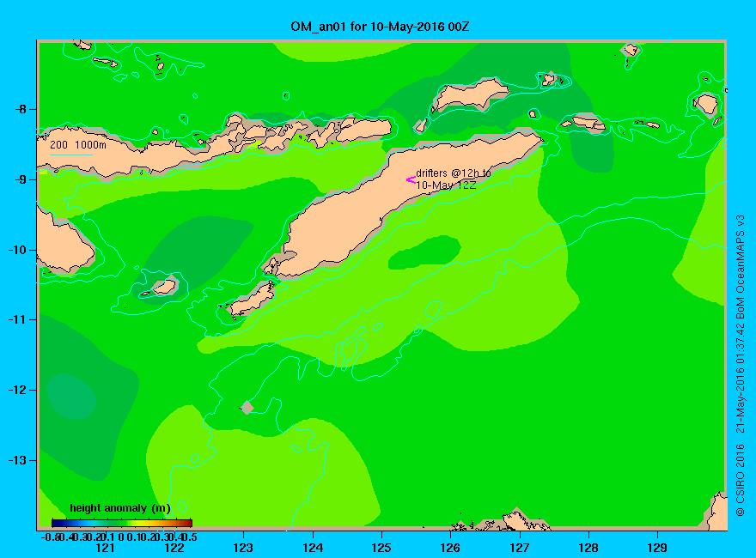Click the '0.5' value at the color bar's end
The width and height of the screenshot is (756, 558).
[190, 537]
